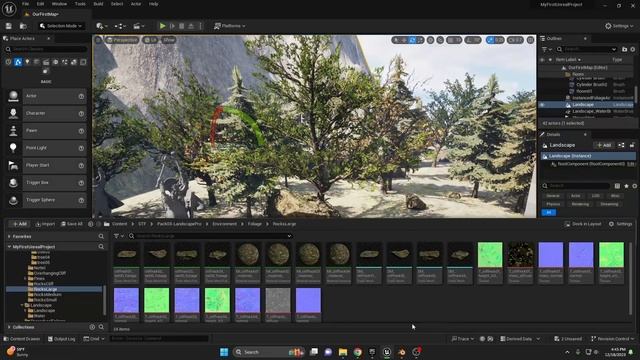Open the viewport Show dropdown
Viewport: 640px width, 360px height.
[x=169, y=40]
